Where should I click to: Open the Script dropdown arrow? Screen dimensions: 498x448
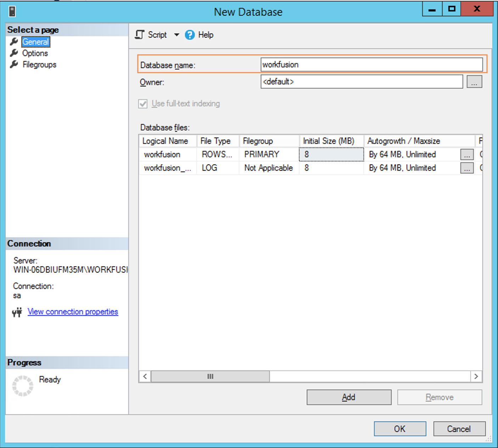pyautogui.click(x=176, y=35)
